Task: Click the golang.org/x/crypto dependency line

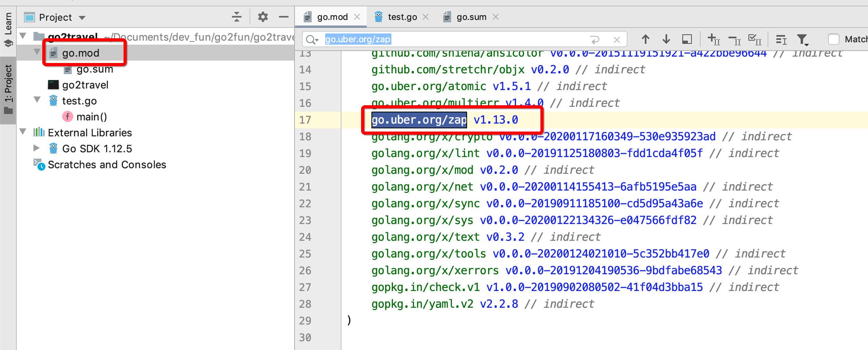Action: tap(581, 136)
